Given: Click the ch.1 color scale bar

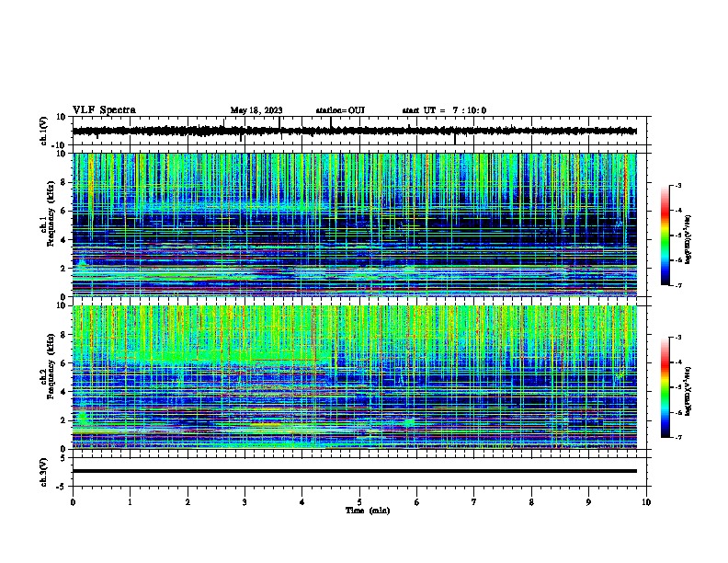Looking at the screenshot, I should [665, 236].
